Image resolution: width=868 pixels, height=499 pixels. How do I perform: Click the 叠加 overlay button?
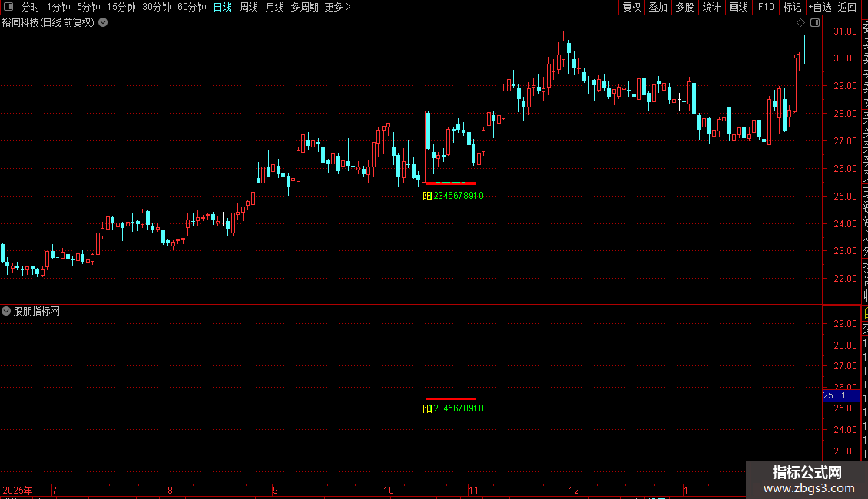point(658,7)
